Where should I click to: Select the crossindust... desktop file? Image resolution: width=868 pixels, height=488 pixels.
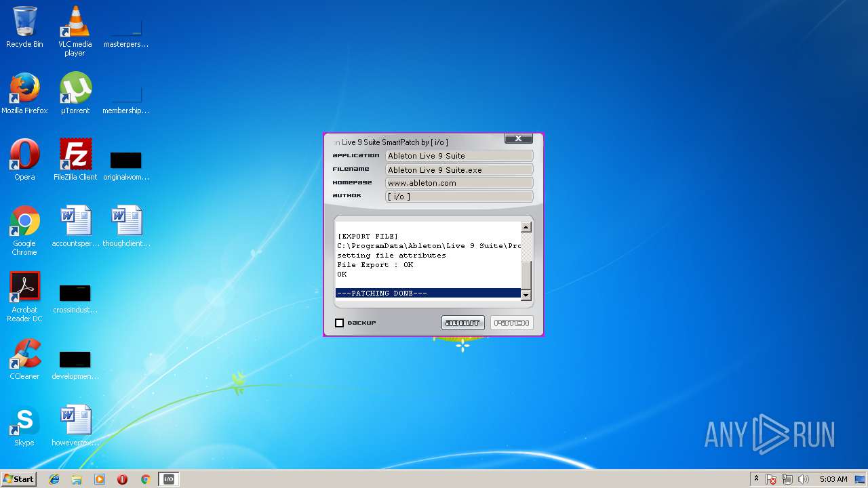pyautogui.click(x=75, y=298)
